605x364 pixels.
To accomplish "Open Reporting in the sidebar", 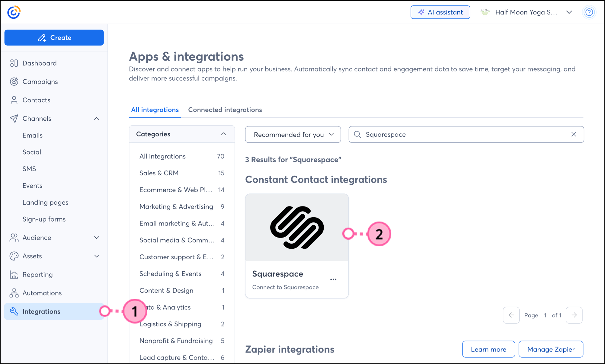I will pos(37,275).
